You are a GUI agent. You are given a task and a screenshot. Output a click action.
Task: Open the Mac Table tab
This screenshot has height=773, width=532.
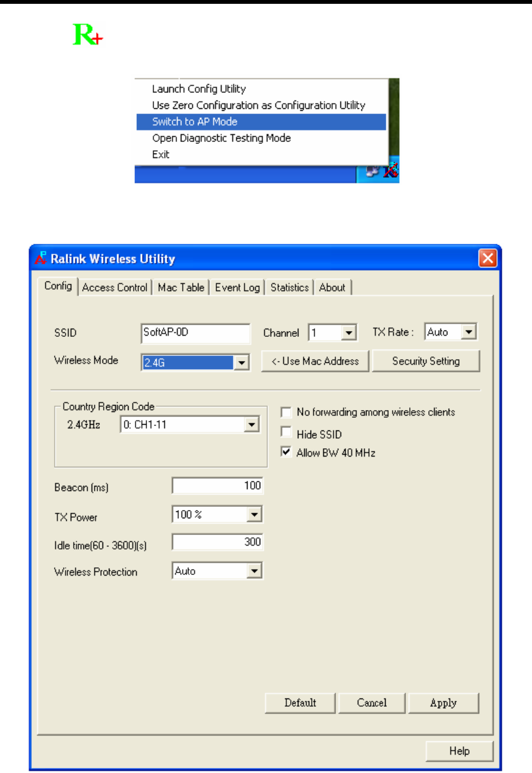(x=181, y=287)
